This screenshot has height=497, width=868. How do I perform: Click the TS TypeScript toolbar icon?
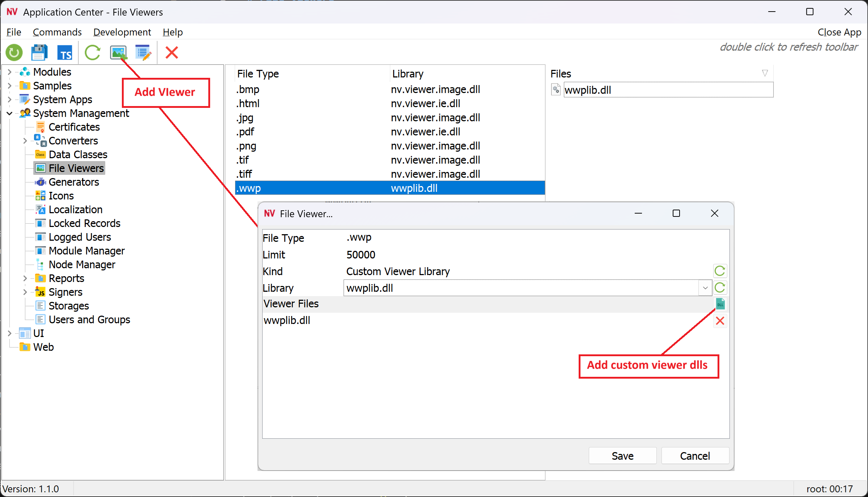coord(65,53)
